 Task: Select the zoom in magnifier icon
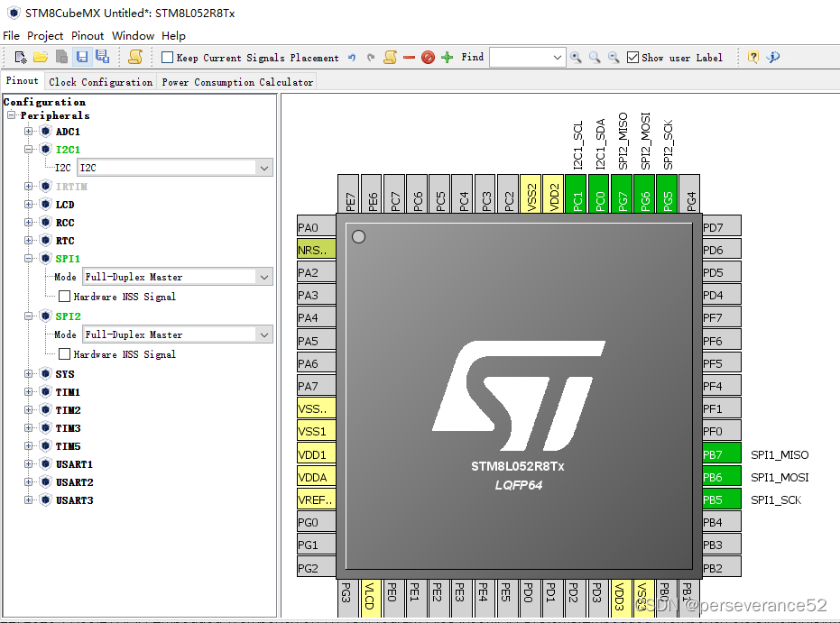576,57
